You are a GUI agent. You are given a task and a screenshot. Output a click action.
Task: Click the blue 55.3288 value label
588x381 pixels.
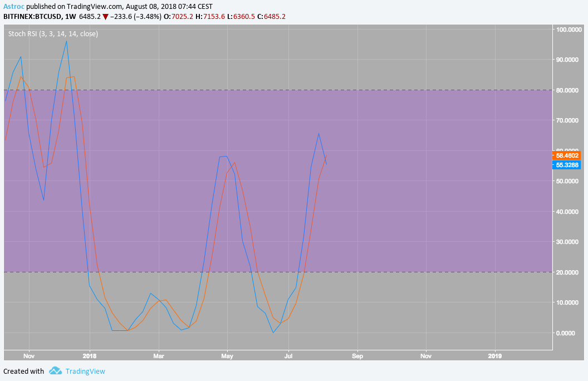[x=567, y=165]
